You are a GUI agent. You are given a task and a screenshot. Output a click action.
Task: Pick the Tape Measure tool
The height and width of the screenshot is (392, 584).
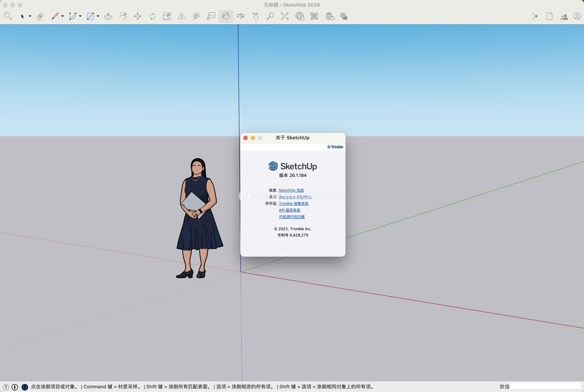pos(196,16)
